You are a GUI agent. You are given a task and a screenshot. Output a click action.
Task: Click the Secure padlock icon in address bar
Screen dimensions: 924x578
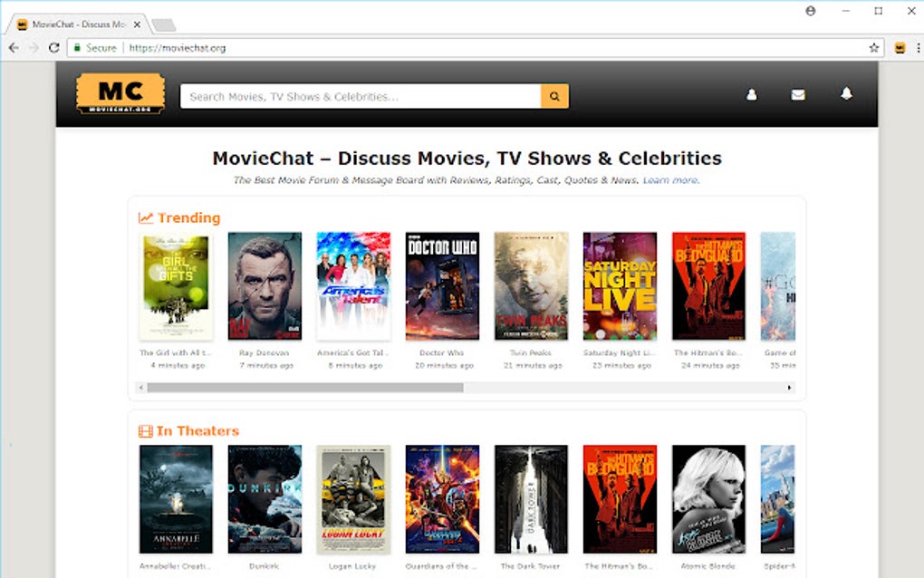pos(78,47)
